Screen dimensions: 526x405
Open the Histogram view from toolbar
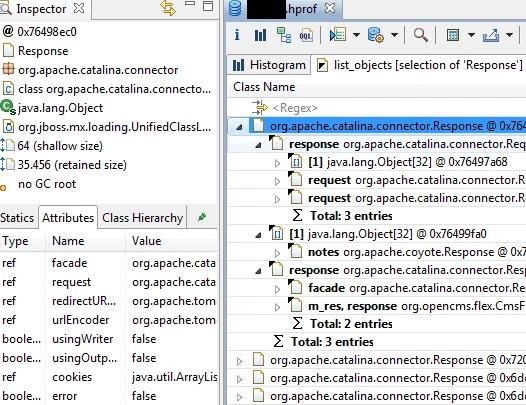tap(260, 35)
